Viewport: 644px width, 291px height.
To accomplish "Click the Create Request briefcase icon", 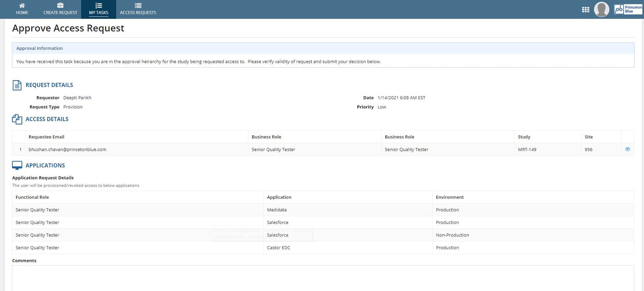I will [60, 5].
